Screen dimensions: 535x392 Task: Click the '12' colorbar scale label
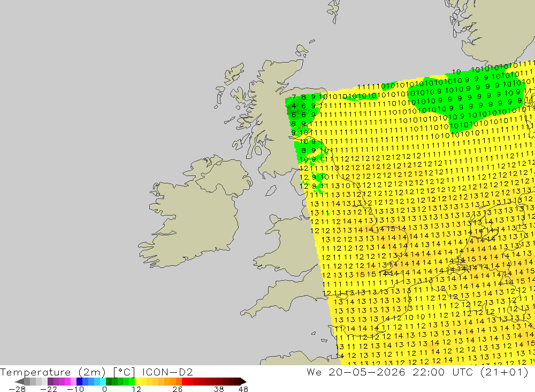(x=136, y=389)
